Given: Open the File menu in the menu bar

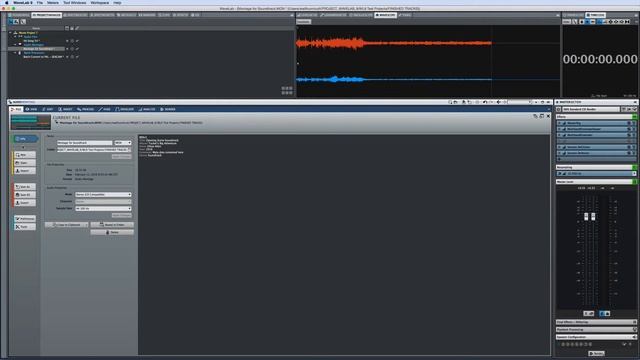Looking at the screenshot, I should click(40, 2).
